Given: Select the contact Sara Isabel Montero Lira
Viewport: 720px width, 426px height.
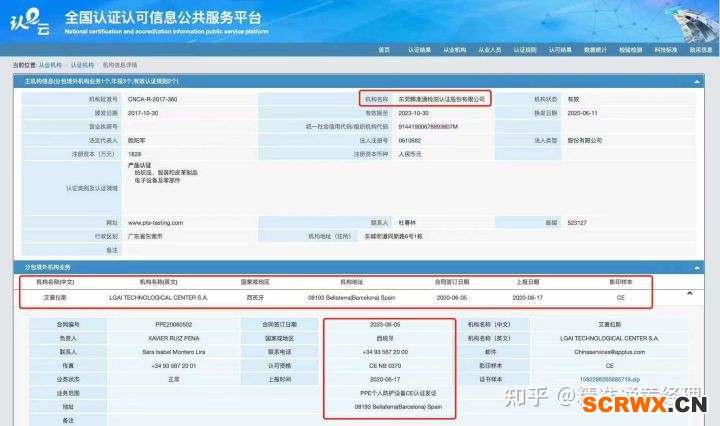Looking at the screenshot, I should coord(174,352).
